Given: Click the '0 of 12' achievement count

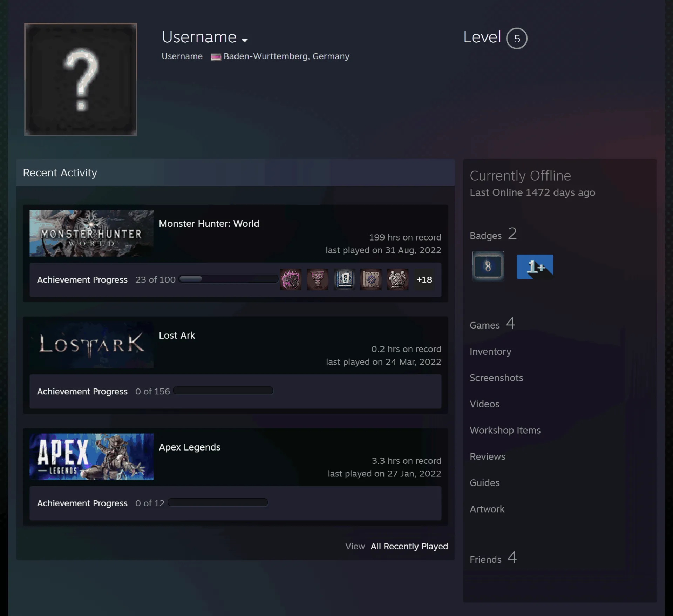Looking at the screenshot, I should 150,503.
